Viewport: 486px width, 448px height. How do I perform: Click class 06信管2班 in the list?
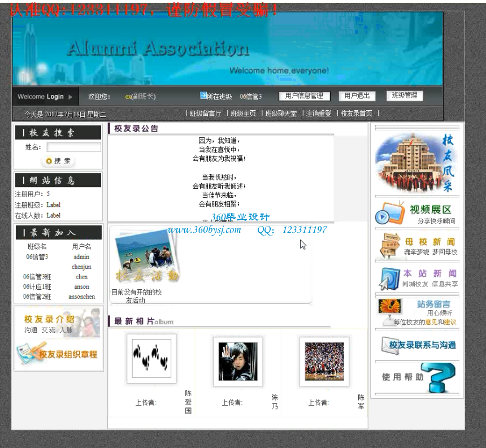coord(37,297)
